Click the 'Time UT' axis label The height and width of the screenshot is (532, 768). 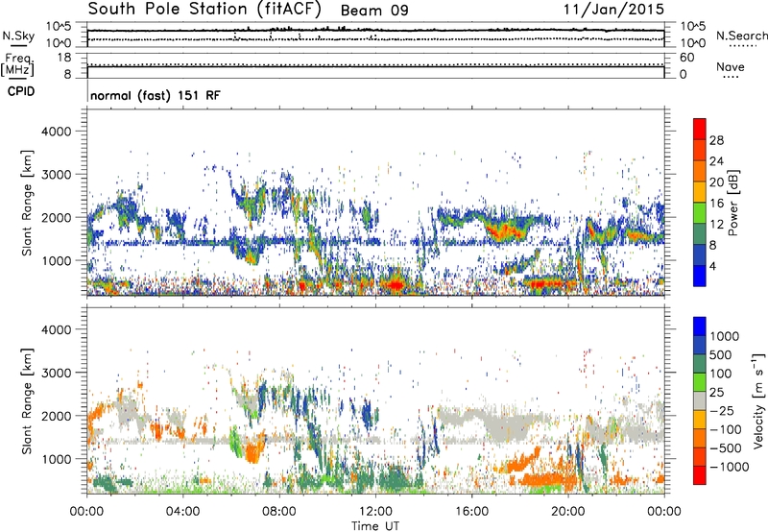(375, 526)
